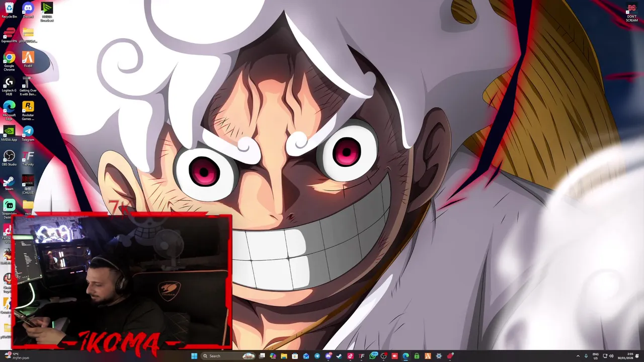Switch to Telegram on the taskbar

point(317,356)
